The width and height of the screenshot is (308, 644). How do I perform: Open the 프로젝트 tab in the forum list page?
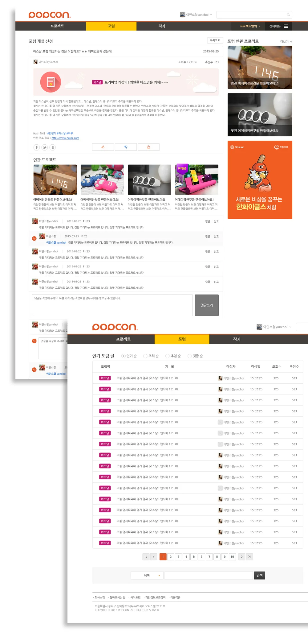124,339
